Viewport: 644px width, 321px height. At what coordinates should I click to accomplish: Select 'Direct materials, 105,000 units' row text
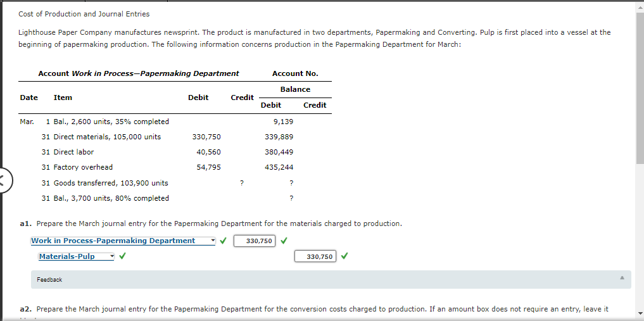pyautogui.click(x=107, y=137)
